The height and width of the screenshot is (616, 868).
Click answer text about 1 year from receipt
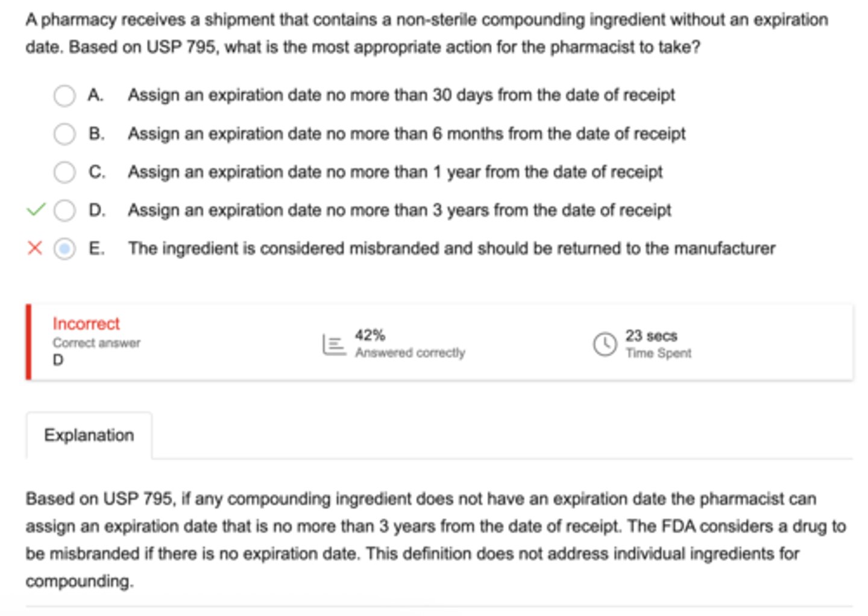coord(395,172)
